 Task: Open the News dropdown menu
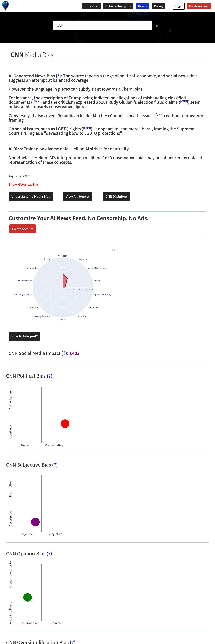143,6
